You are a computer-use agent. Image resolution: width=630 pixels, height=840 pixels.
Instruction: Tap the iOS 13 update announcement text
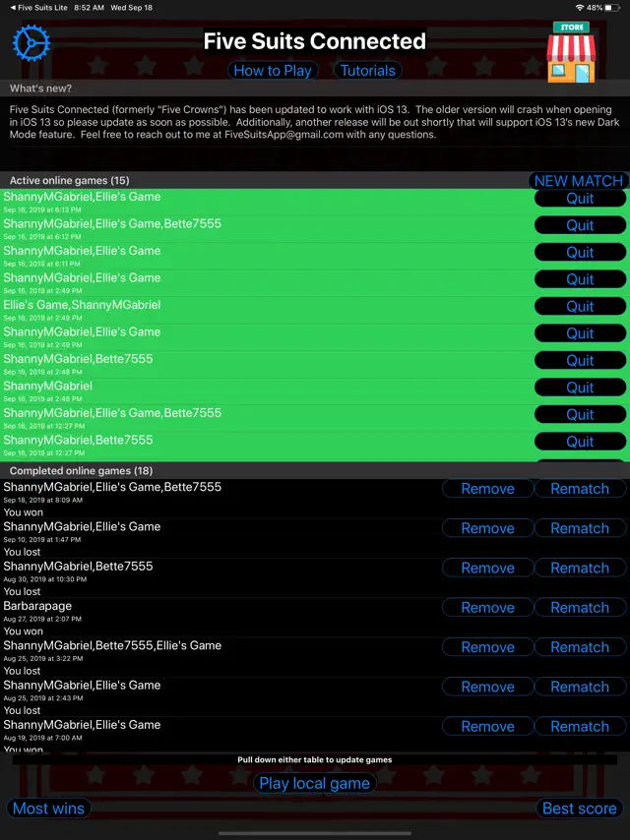click(315, 122)
